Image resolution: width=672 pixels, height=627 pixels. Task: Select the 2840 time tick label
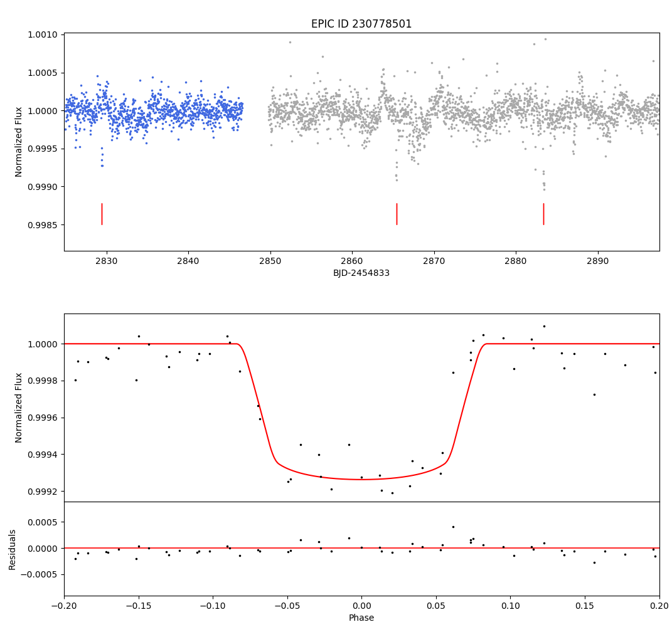click(x=188, y=261)
